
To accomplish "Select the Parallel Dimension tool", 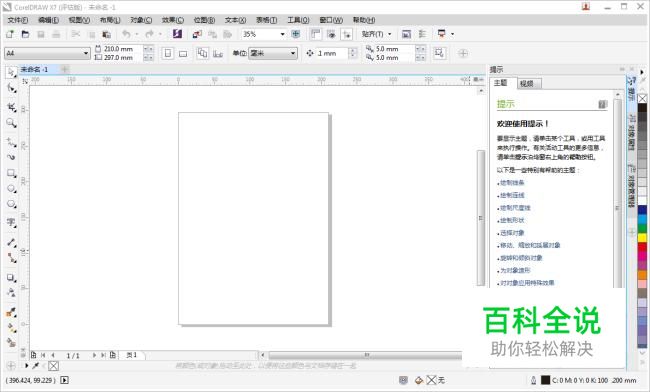I will (x=11, y=242).
